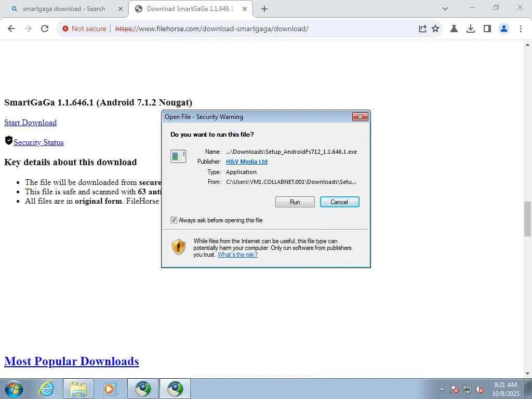
Task: Click the What's the risk? link
Action: tap(237, 255)
